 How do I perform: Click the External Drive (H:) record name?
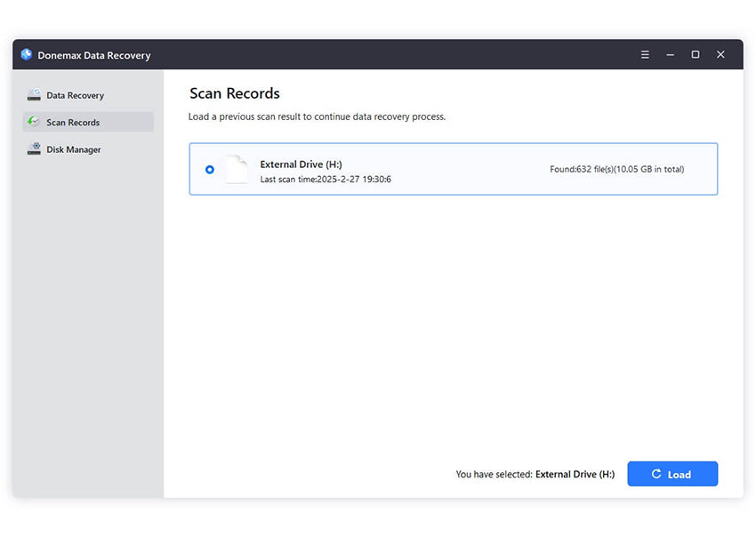[301, 164]
